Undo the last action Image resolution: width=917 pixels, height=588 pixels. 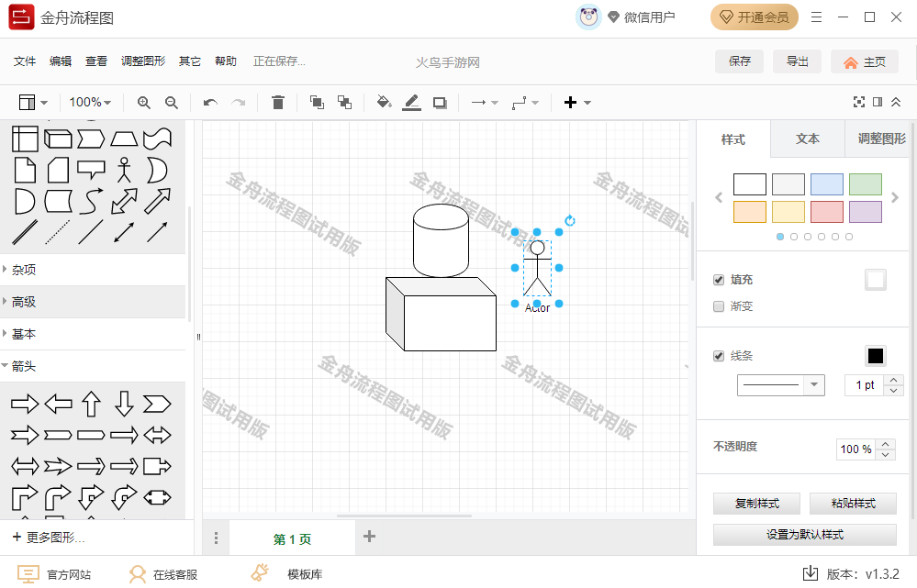(210, 103)
